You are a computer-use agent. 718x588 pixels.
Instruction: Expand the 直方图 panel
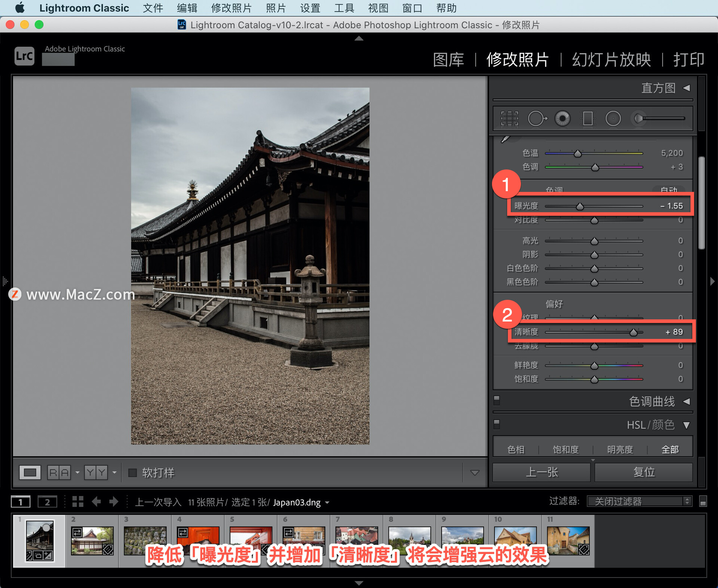click(687, 88)
